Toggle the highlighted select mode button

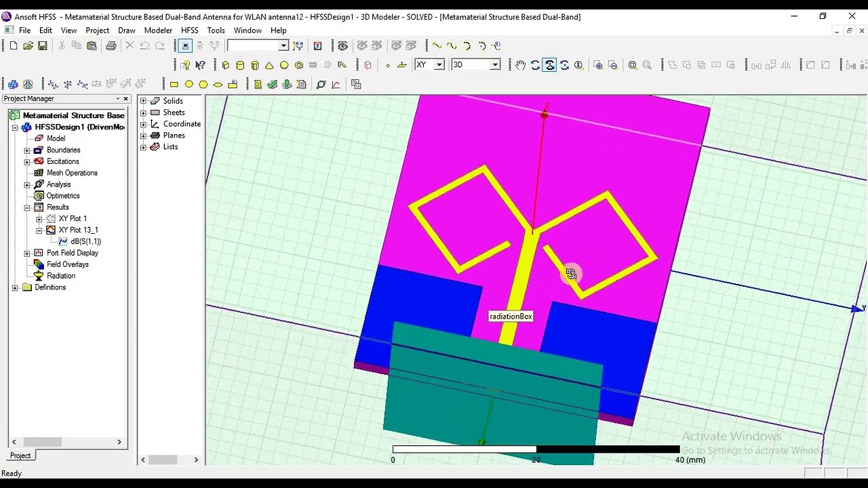[185, 45]
